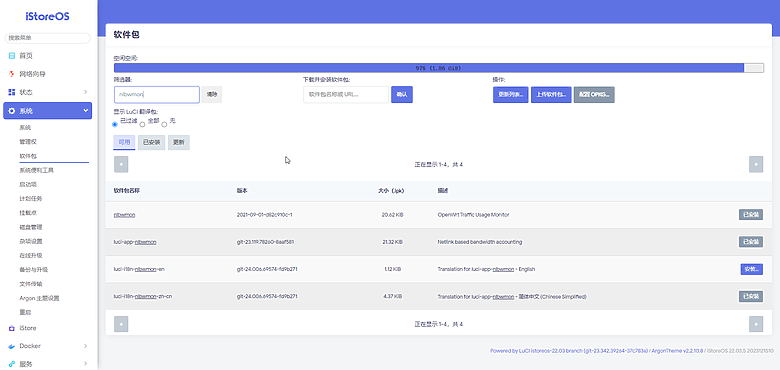Image resolution: width=780 pixels, height=370 pixels.
Task: Open the 挂载点 menu item
Action: pyautogui.click(x=28, y=213)
